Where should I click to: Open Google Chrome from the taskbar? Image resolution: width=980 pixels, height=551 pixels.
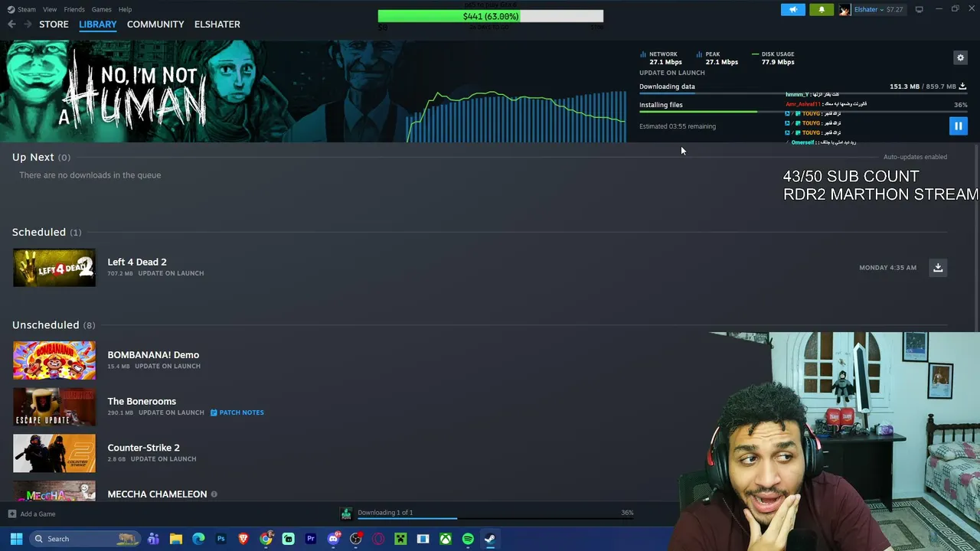[x=266, y=539]
